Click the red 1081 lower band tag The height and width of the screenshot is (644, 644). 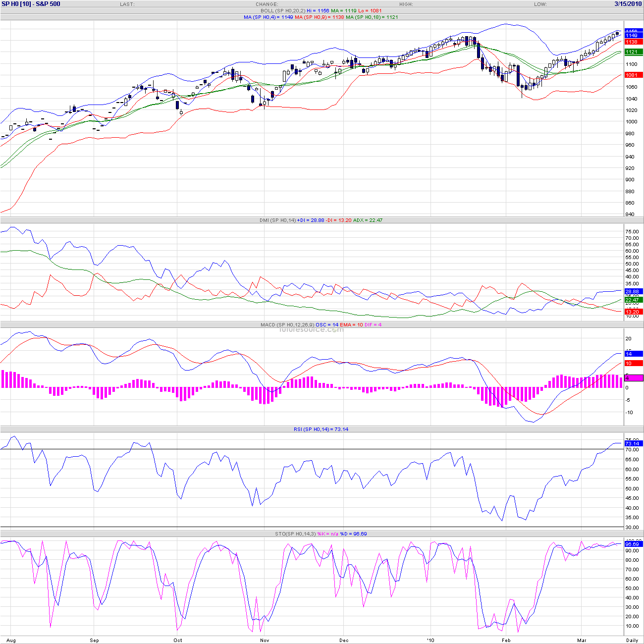pos(633,75)
